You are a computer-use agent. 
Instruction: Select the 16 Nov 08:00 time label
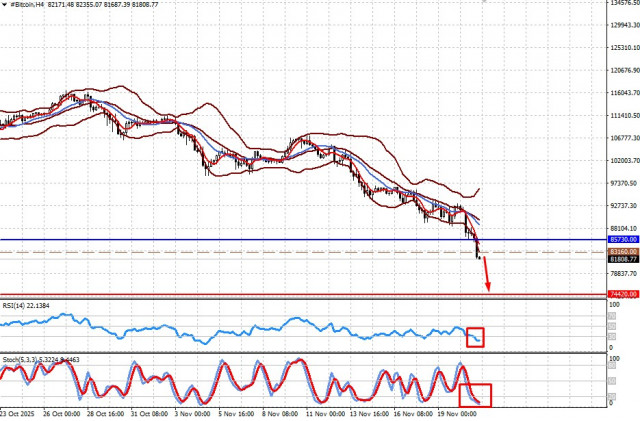click(413, 414)
